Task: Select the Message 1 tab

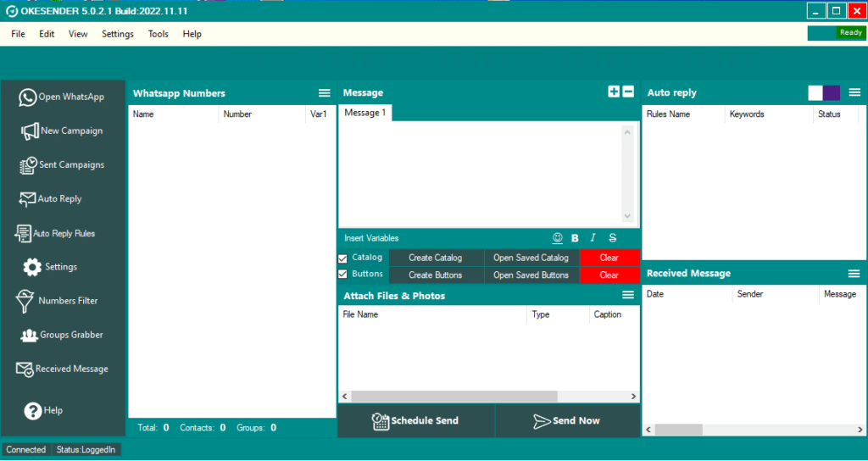Action: pyautogui.click(x=364, y=113)
